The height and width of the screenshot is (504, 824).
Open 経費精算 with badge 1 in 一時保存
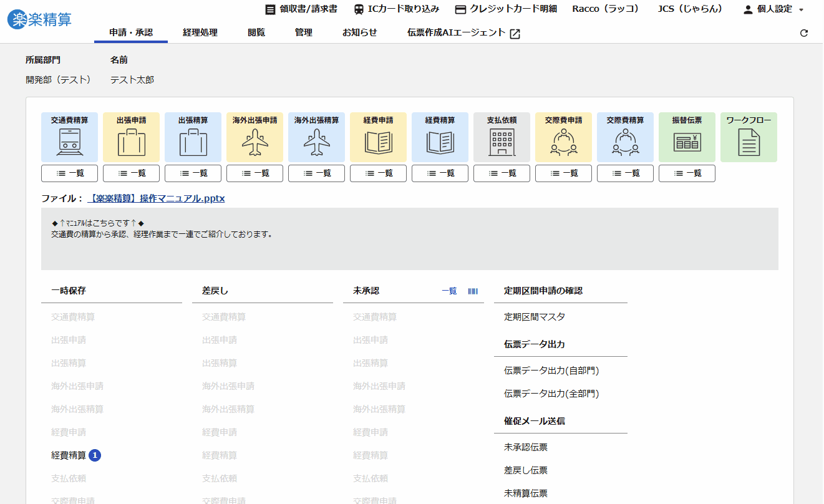click(75, 455)
